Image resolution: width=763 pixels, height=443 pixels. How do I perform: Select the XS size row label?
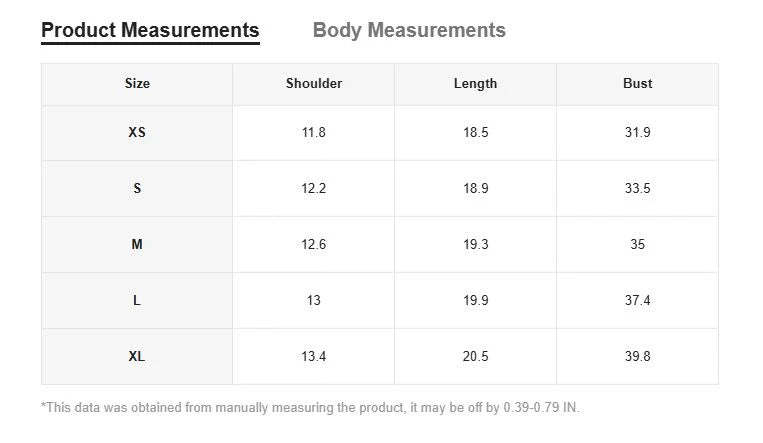pos(137,132)
